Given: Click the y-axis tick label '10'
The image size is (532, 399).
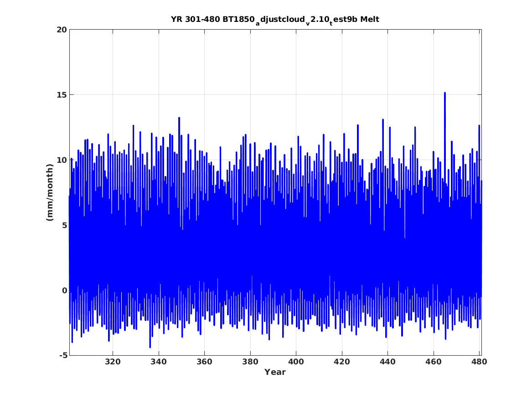Looking at the screenshot, I should click(x=62, y=160).
